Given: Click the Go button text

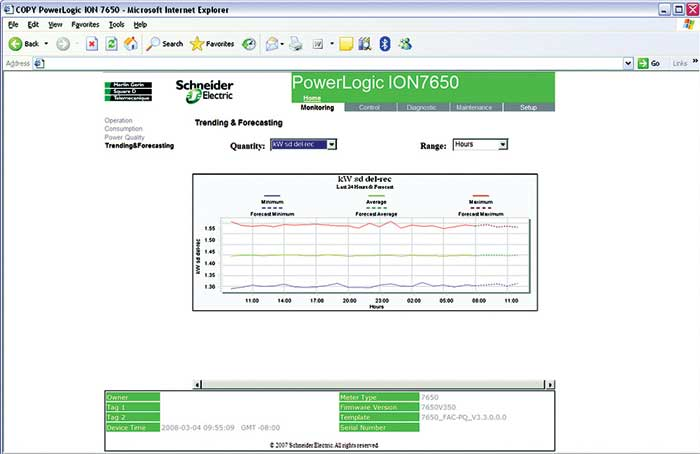Looking at the screenshot, I should (655, 63).
